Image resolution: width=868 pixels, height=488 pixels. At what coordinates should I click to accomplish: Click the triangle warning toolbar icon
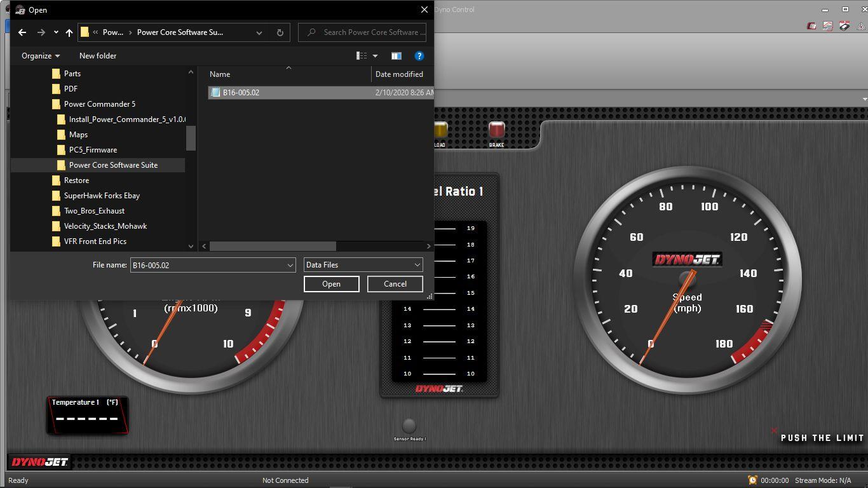[861, 26]
